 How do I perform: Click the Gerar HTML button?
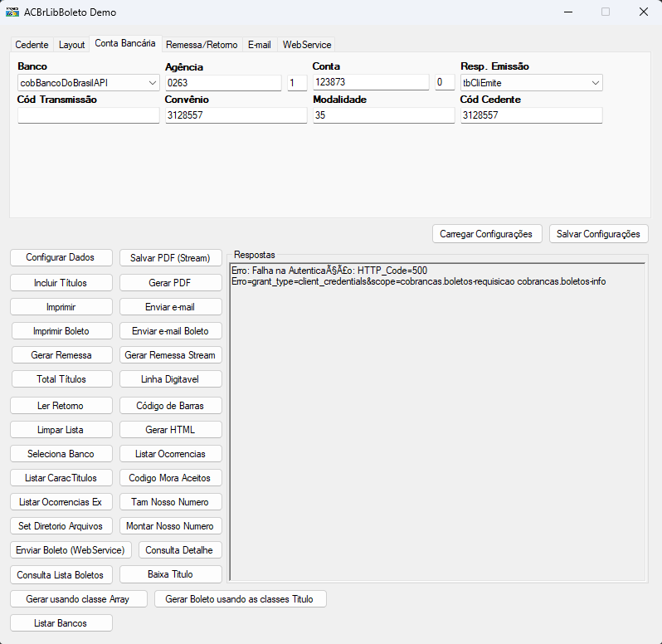point(171,430)
